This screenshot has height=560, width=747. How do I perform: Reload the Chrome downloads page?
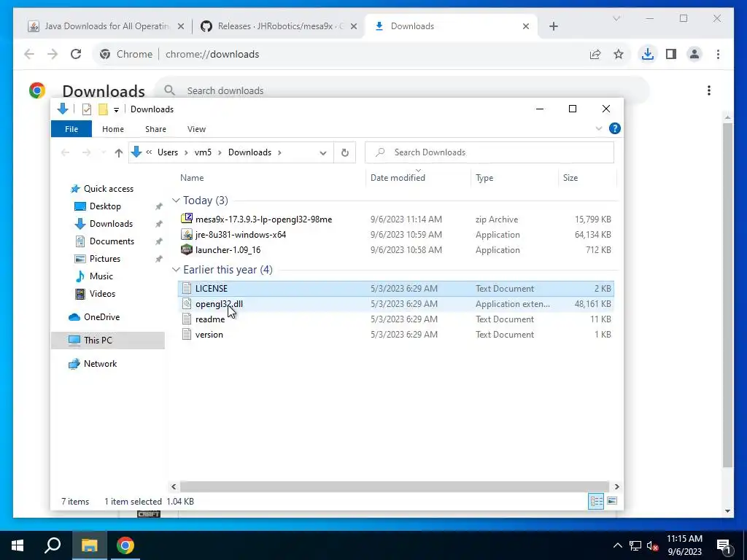click(x=76, y=54)
